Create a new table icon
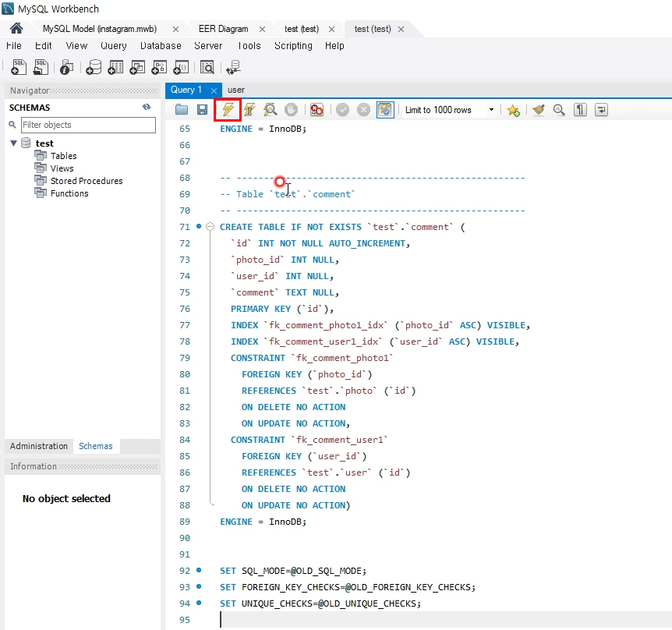This screenshot has width=672, height=630. [x=115, y=67]
